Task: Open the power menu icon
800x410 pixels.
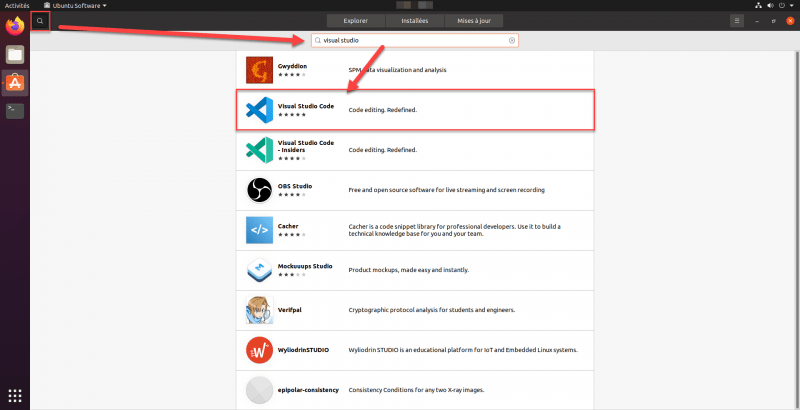Action: (x=782, y=6)
